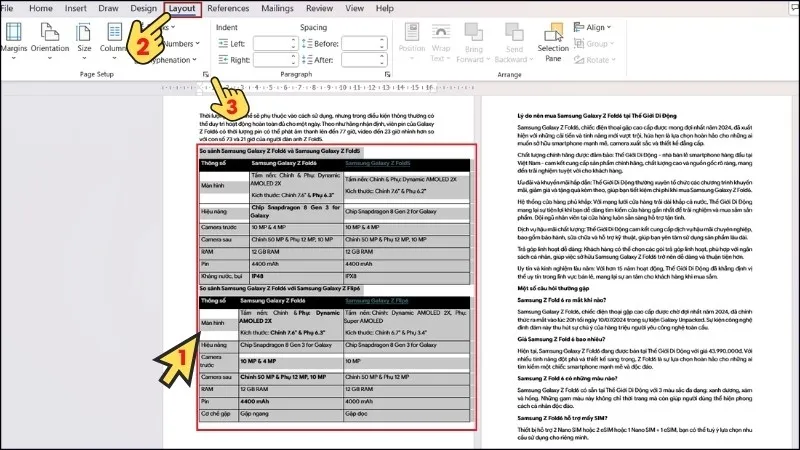Click the Indent Left icon
This screenshot has width=800, height=450.
223,44
